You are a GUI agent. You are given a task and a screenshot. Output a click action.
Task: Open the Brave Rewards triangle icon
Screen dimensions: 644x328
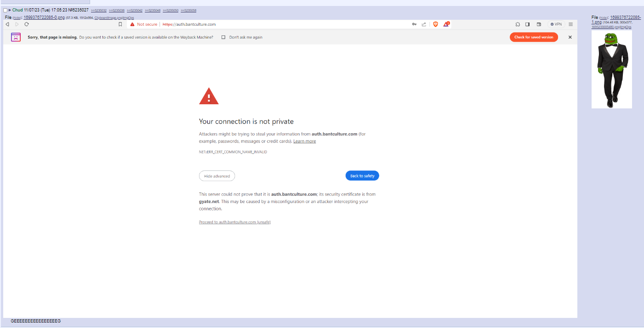446,24
